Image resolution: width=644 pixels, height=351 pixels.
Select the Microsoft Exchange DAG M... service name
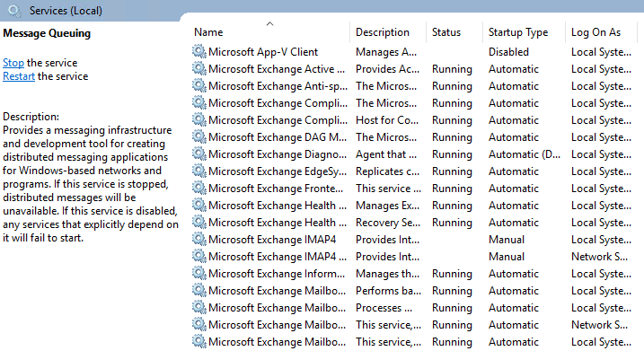click(x=278, y=137)
